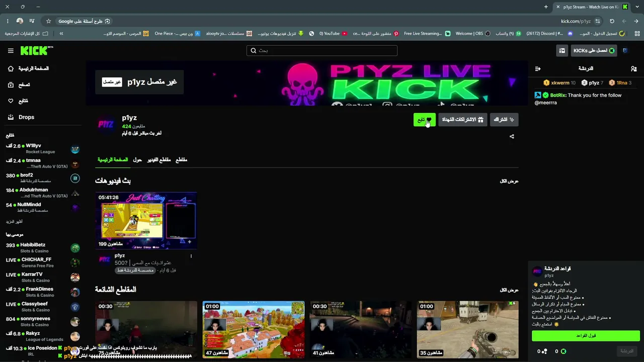Click the new tab plus button
Screen dimensions: 644x362
point(546,7)
